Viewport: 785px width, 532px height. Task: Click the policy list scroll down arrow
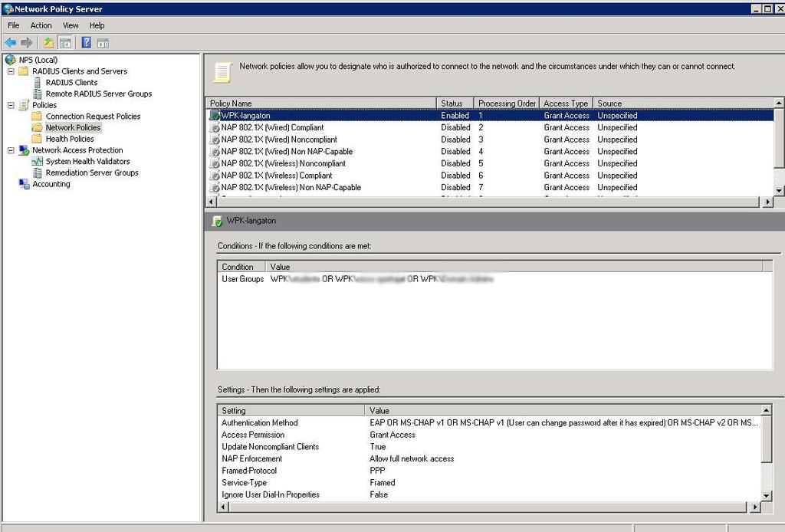(x=779, y=191)
